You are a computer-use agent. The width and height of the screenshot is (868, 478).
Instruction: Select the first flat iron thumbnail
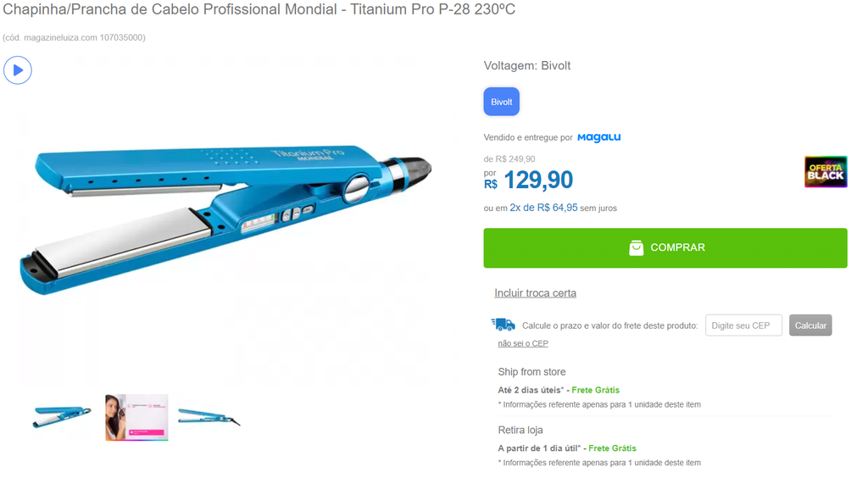coord(61,417)
